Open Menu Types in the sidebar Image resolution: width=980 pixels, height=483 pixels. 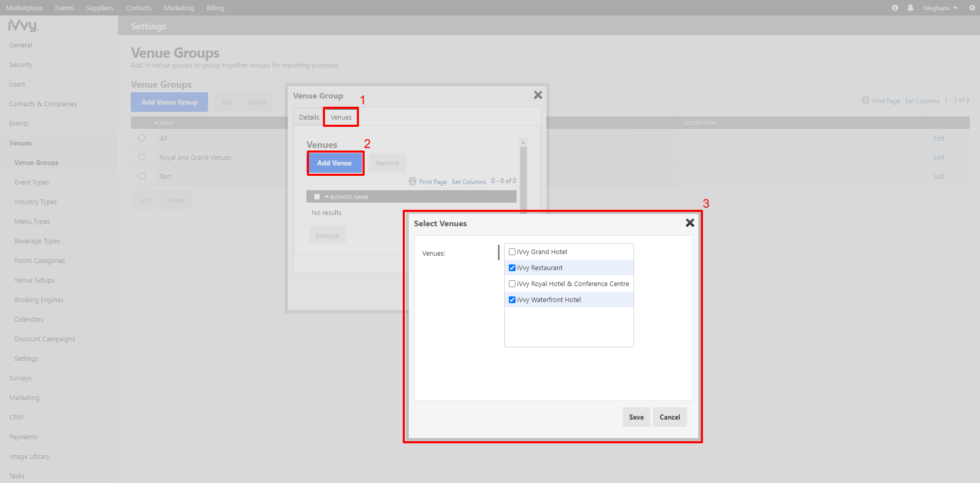[32, 221]
